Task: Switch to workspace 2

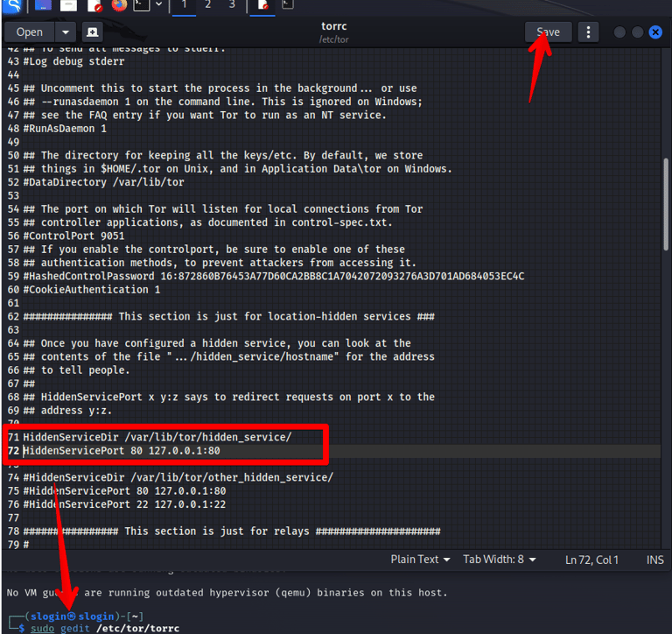Action: [x=208, y=5]
